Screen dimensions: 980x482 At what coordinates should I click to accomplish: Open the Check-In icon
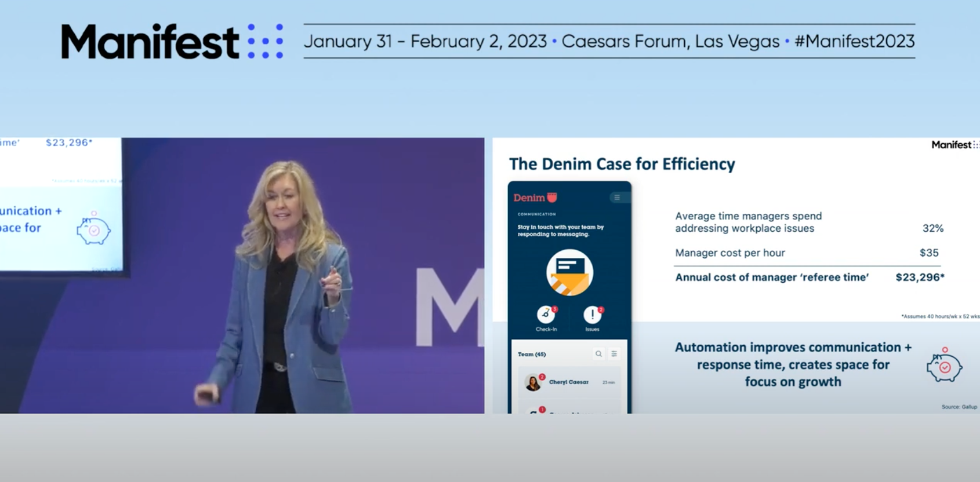coord(546,315)
